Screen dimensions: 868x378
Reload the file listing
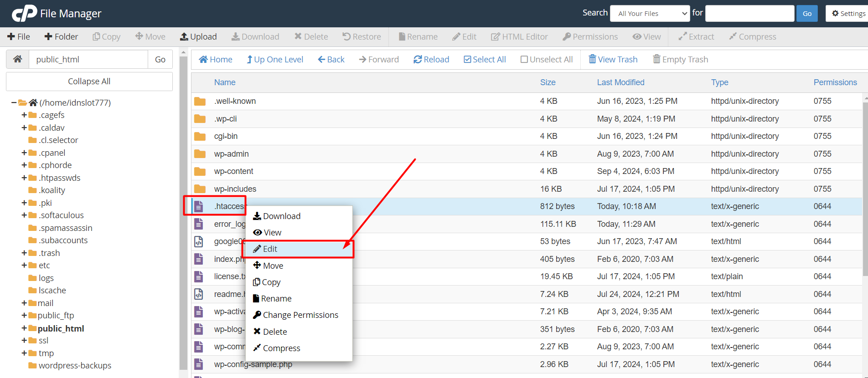431,59
